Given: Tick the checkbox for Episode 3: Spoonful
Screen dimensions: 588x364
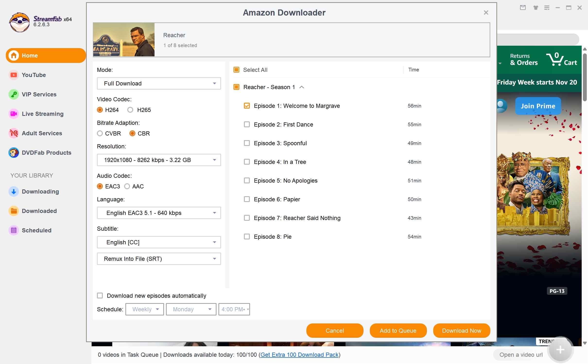Looking at the screenshot, I should (247, 143).
